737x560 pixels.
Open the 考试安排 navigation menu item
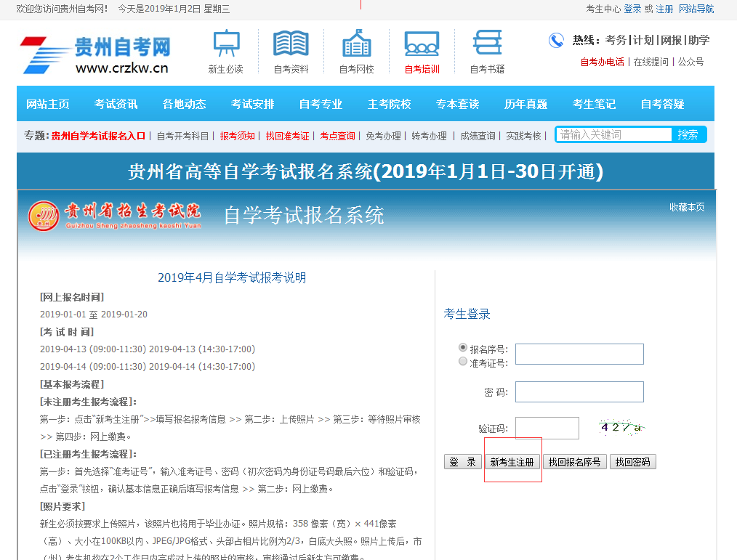pyautogui.click(x=252, y=104)
